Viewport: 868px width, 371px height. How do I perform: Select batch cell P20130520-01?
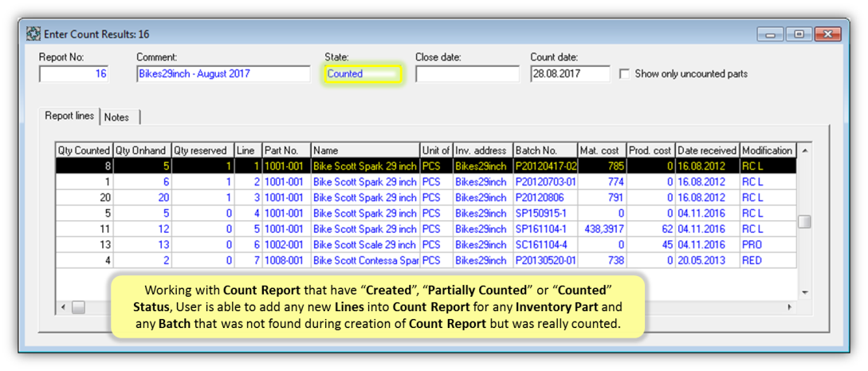pos(545,260)
